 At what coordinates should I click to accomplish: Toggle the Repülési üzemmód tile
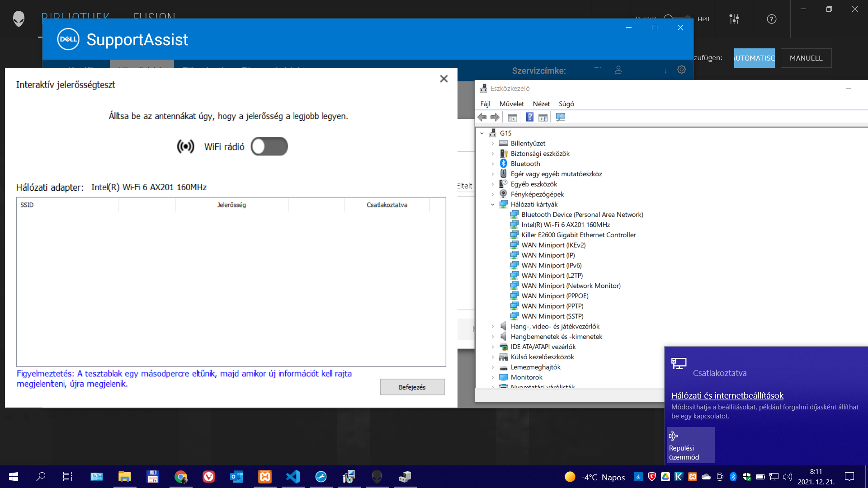[690, 445]
